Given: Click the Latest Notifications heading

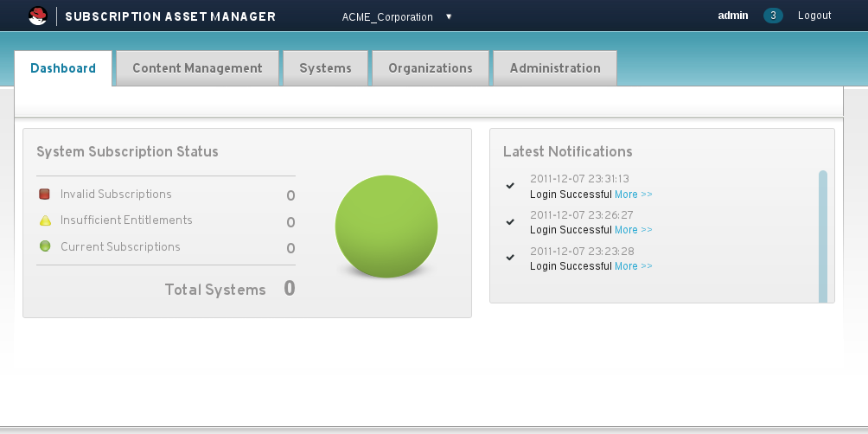Looking at the screenshot, I should [567, 151].
